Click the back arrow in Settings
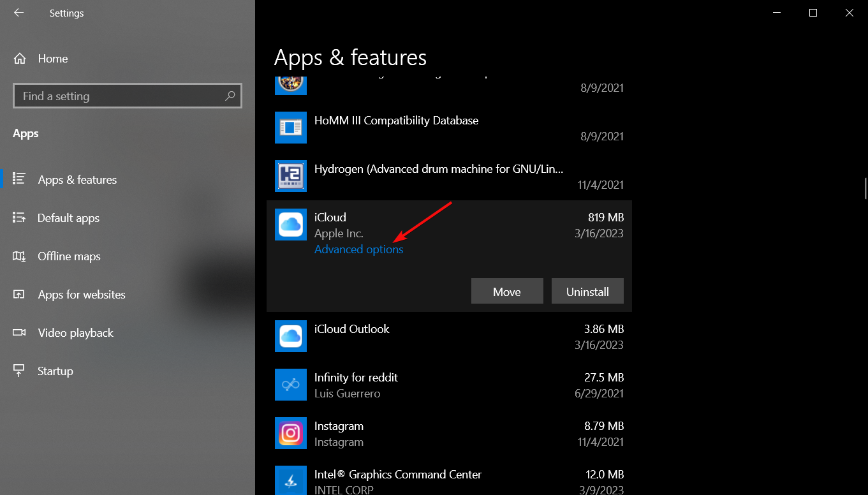868x495 pixels. (18, 13)
